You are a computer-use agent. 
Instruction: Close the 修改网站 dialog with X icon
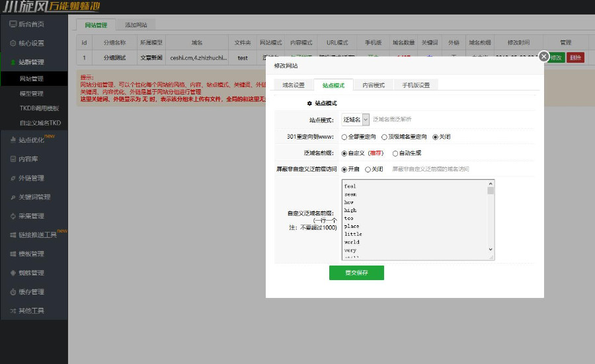(544, 57)
